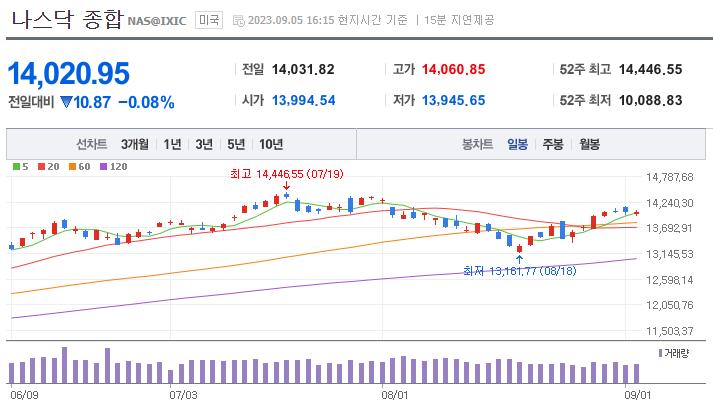Image resolution: width=713 pixels, height=409 pixels.
Task: Click the 2023.09.05 16:15 timestamp text
Action: [291, 20]
